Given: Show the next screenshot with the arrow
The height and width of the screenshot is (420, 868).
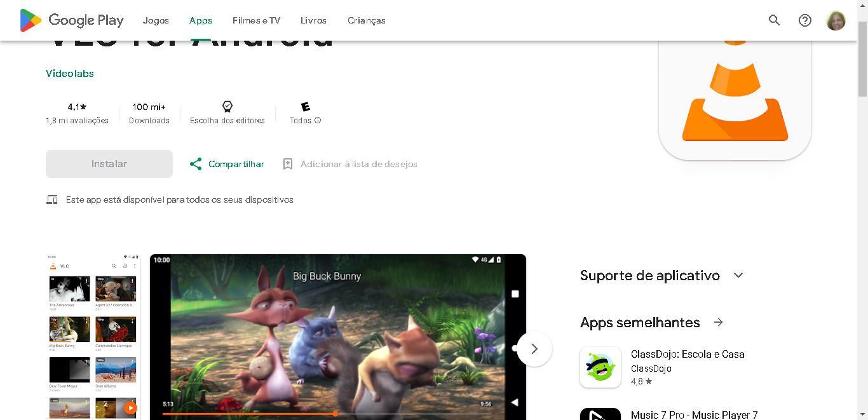Looking at the screenshot, I should click(x=534, y=349).
